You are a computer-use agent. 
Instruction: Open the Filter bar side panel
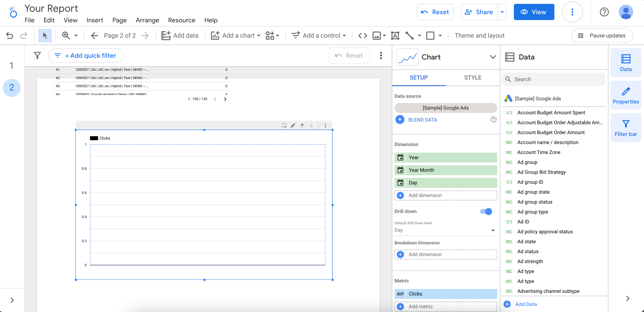pos(626,128)
